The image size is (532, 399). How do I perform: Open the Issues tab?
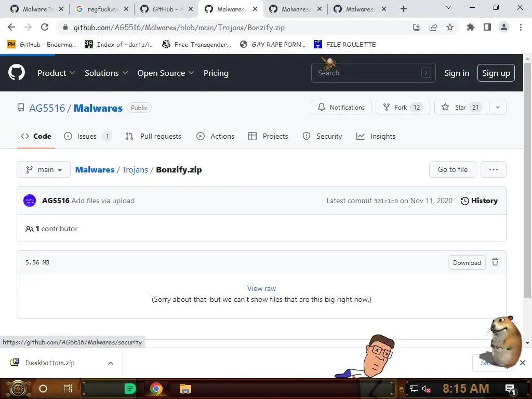pos(87,136)
